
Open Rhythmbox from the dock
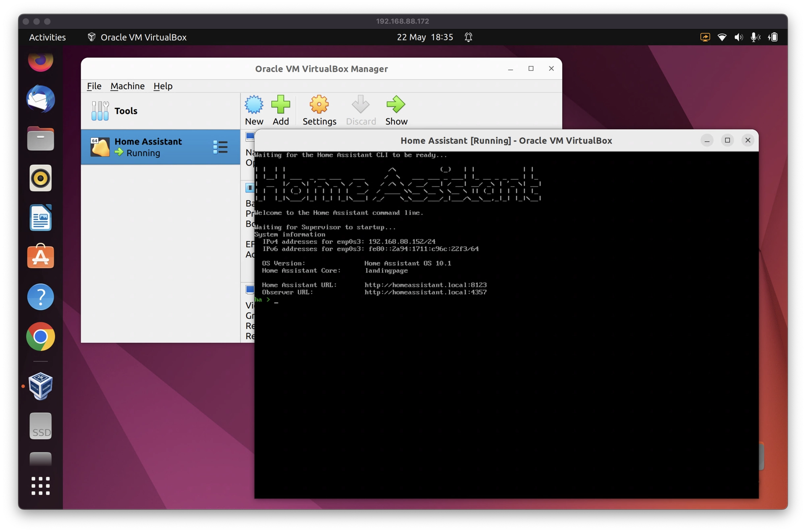(x=40, y=178)
